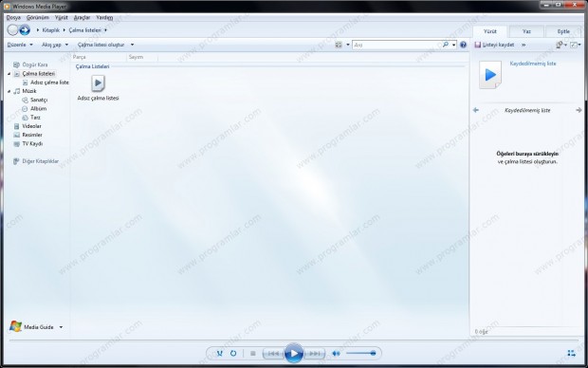Mute the volume speaker icon
Viewport: 588px width, 368px height.
pyautogui.click(x=336, y=354)
